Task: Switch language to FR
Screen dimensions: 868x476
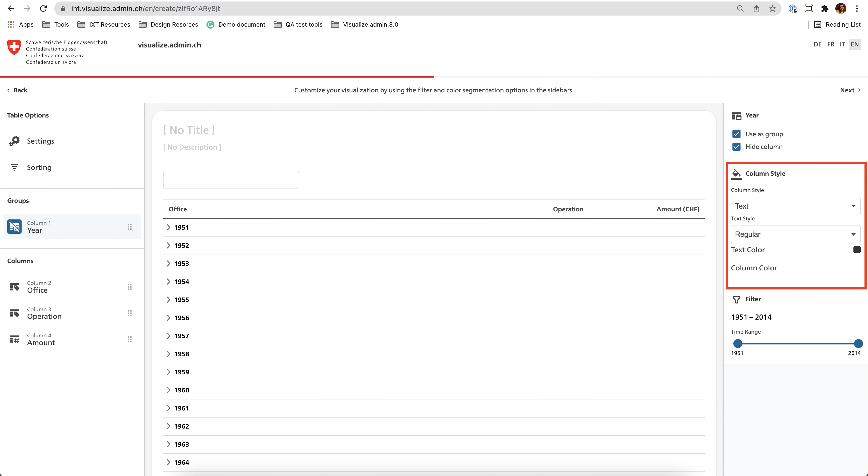Action: click(831, 44)
